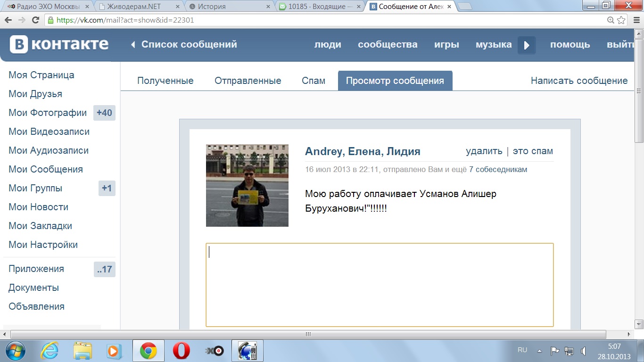Click the back arrow before Список сообщений
Image resolution: width=644 pixels, height=362 pixels.
pos(133,45)
